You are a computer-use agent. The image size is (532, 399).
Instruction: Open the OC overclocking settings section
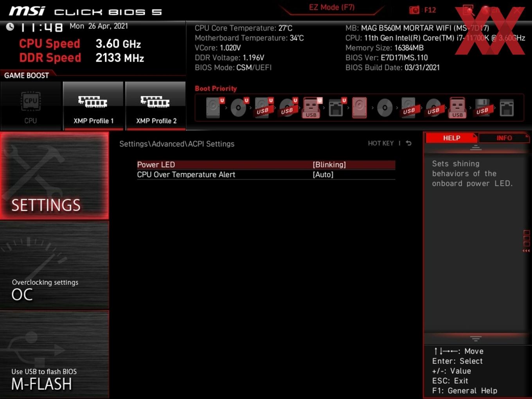click(x=54, y=266)
